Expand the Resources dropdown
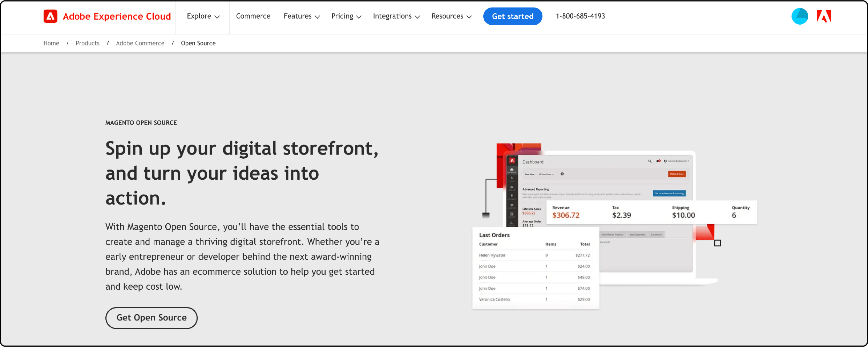 452,16
